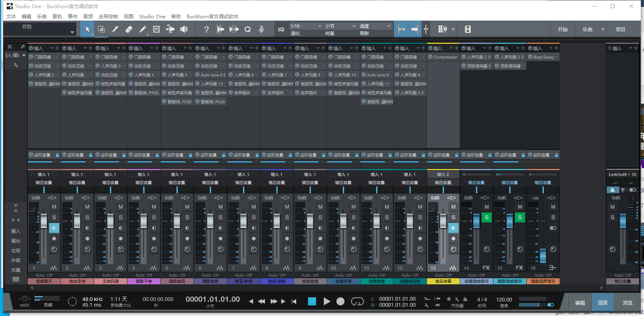Click the Record button in transport
Screen dimensions: 644x316
click(340, 301)
